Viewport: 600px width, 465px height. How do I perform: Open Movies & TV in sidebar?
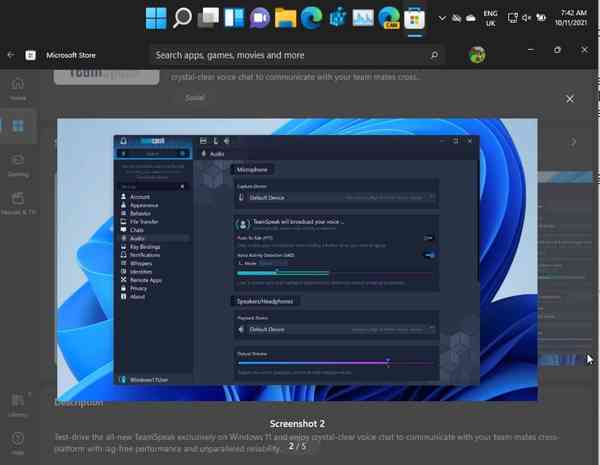18,203
